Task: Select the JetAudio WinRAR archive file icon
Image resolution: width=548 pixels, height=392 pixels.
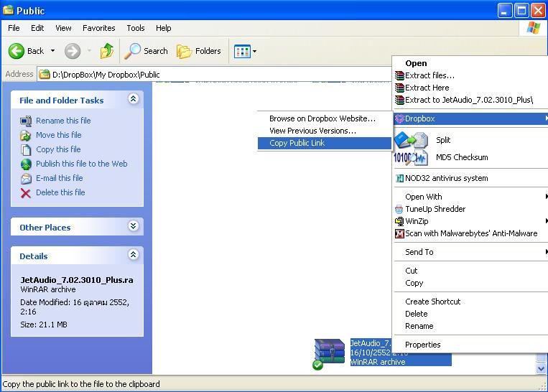Action: [x=329, y=353]
